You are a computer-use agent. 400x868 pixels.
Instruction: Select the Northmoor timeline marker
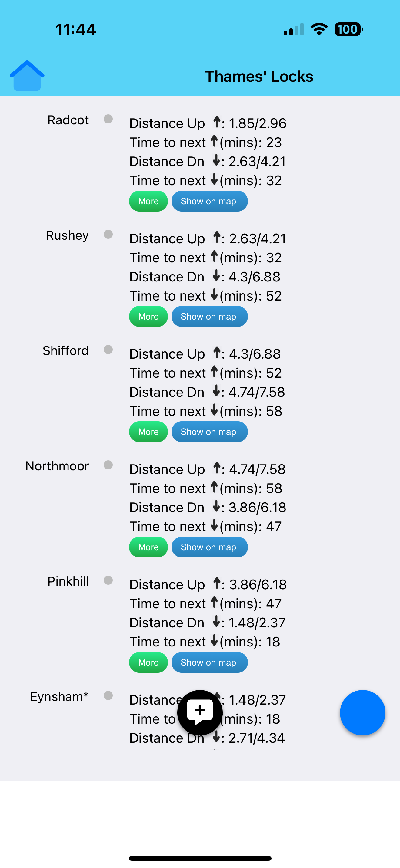click(108, 465)
